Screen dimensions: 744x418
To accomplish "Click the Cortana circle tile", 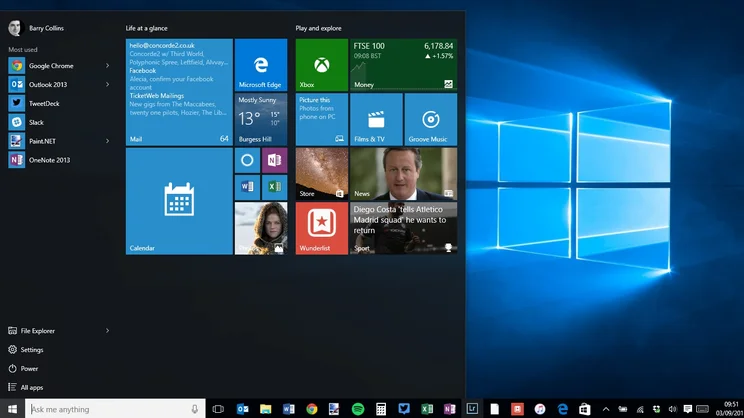I will (x=247, y=160).
